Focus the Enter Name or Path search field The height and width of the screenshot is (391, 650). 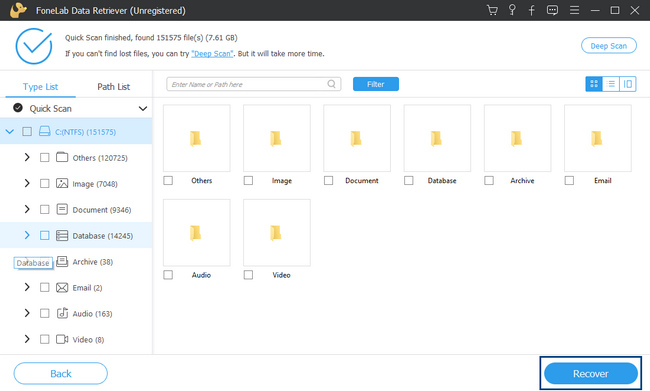tap(253, 84)
